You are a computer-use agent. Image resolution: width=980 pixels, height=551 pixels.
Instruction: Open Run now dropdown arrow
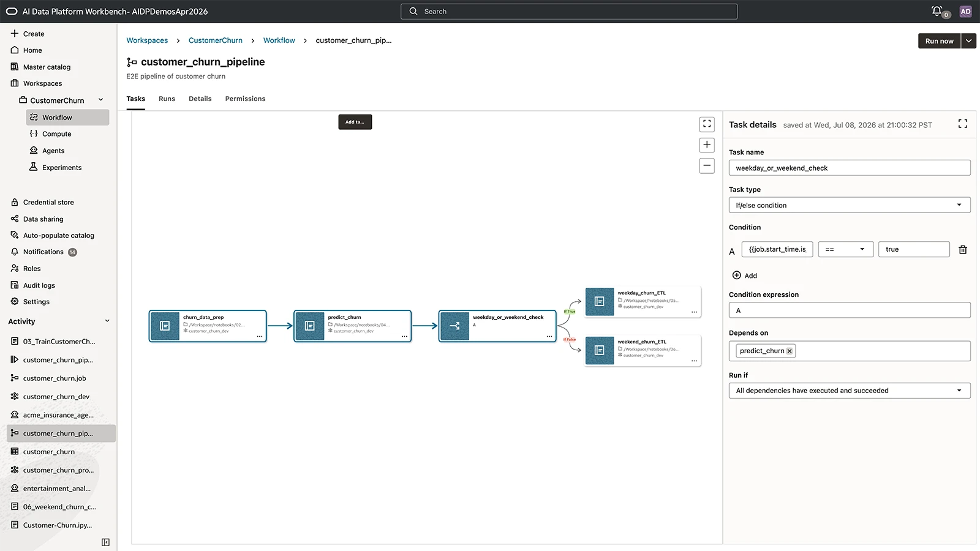click(x=968, y=40)
